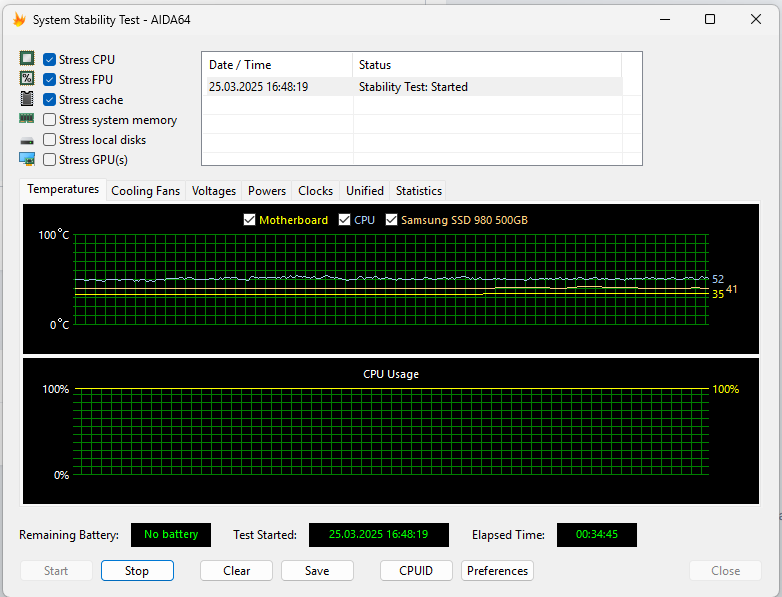Enable the Stress GPU(s) checkbox

click(50, 160)
